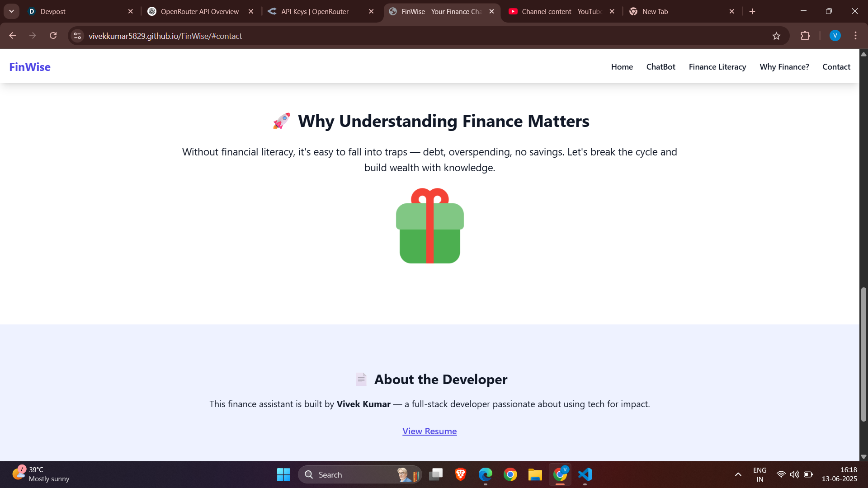Reload the FinWise page
Image resolution: width=868 pixels, height=488 pixels.
(x=53, y=36)
